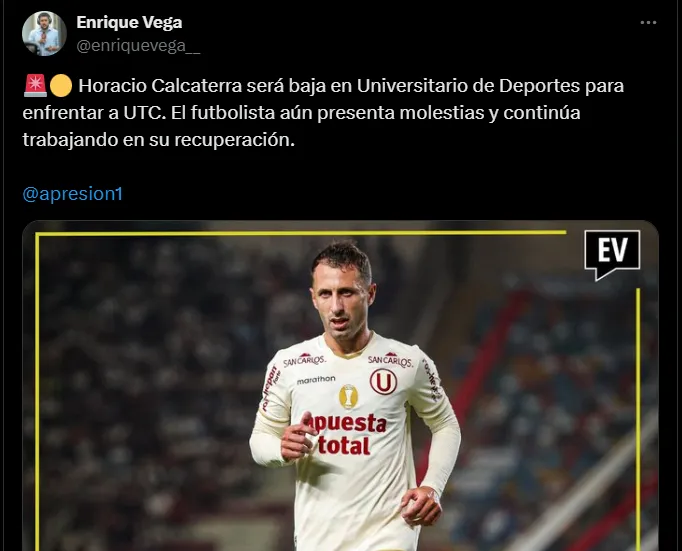Click the apuesta total sponsor text

344,434
